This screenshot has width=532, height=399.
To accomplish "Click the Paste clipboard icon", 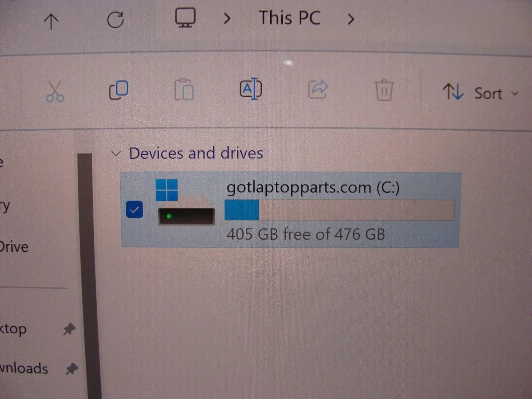I will 184,89.
